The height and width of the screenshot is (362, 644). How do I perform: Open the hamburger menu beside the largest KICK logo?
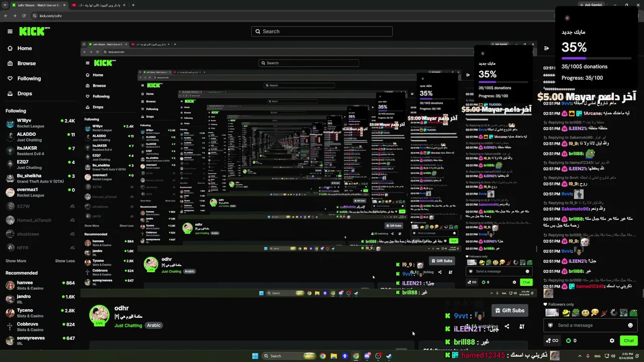pos(10,31)
